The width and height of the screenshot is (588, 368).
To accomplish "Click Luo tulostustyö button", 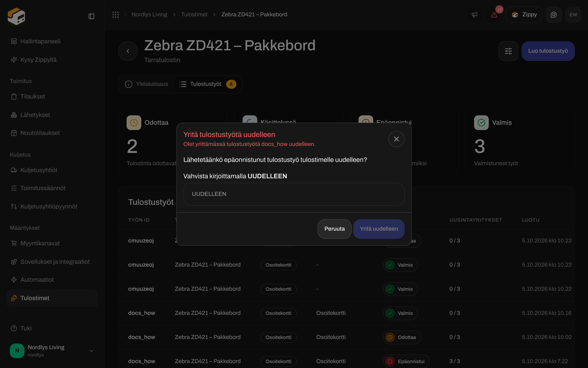I will point(548,51).
